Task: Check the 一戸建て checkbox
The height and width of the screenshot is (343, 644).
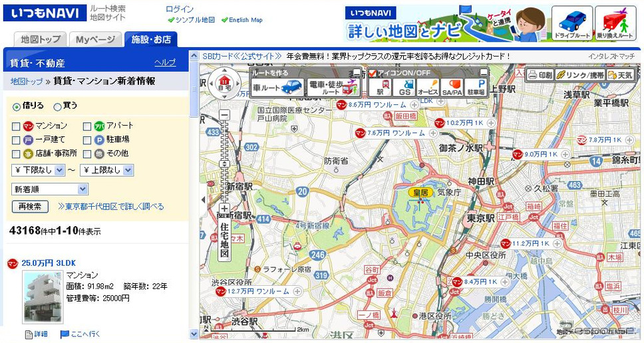Action: [16, 140]
